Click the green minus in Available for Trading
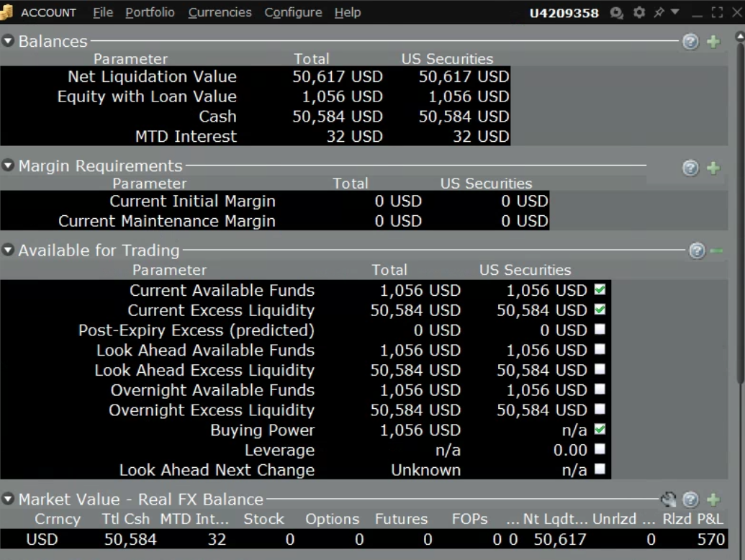Screen dimensions: 745x560 [x=716, y=250]
